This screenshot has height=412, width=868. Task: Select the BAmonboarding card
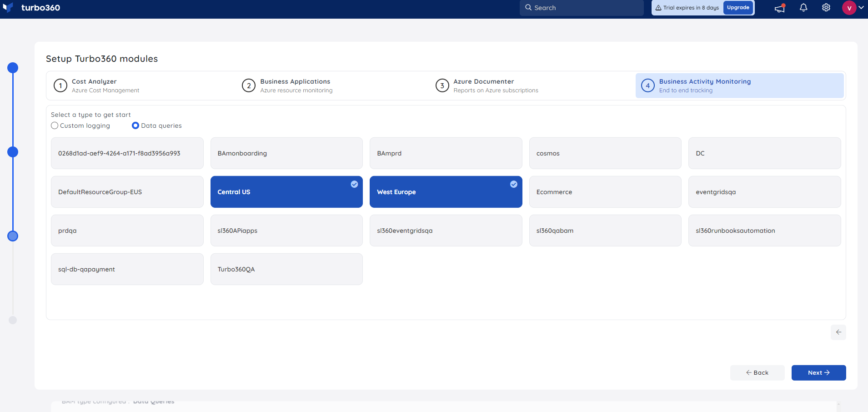point(286,153)
